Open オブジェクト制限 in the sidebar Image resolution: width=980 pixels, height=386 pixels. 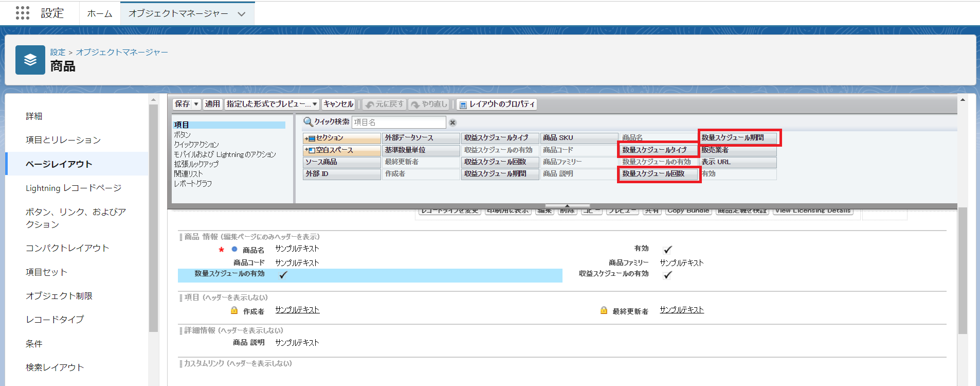pyautogui.click(x=59, y=296)
